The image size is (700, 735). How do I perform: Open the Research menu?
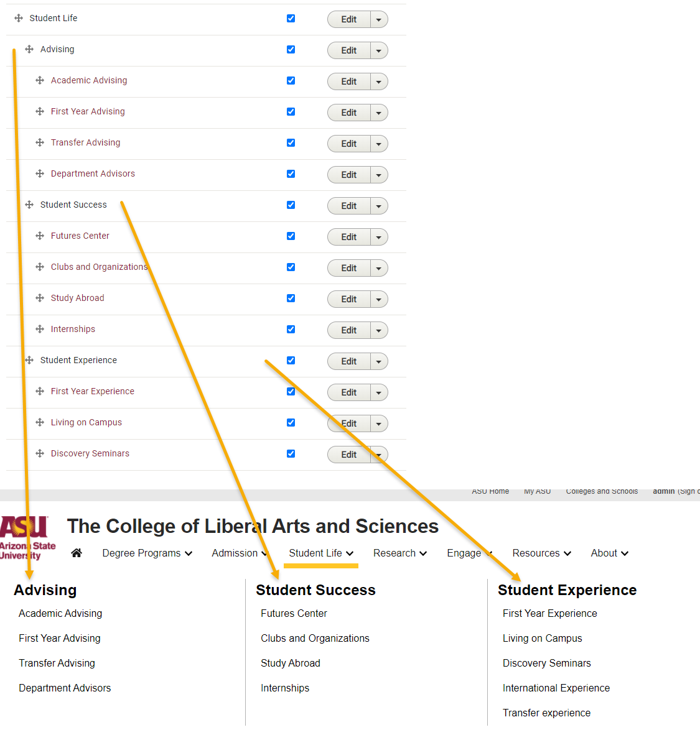tap(399, 553)
